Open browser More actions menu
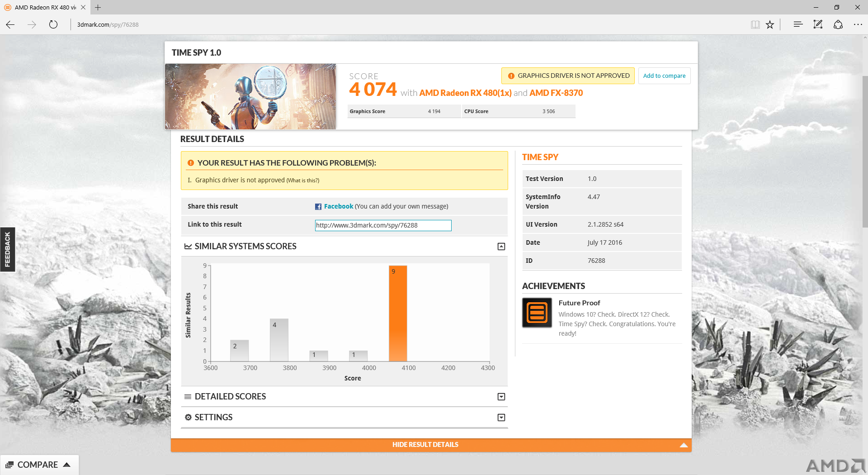This screenshot has height=475, width=868. tap(858, 24)
